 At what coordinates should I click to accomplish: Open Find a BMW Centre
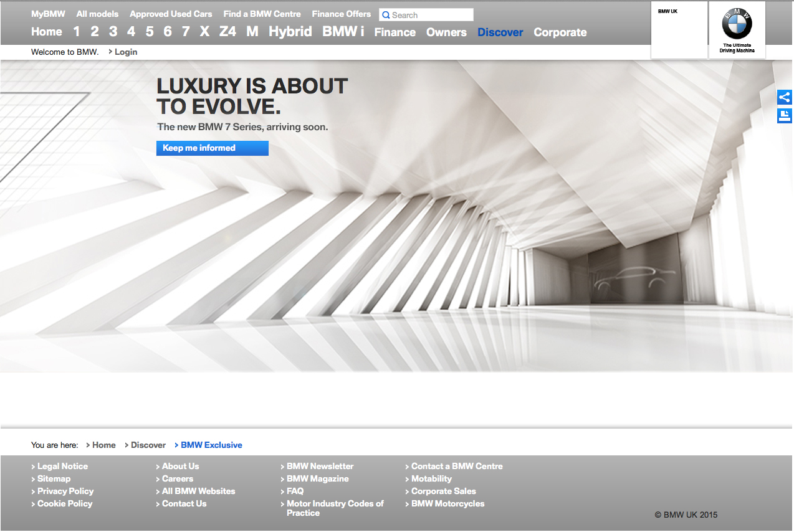coord(262,14)
